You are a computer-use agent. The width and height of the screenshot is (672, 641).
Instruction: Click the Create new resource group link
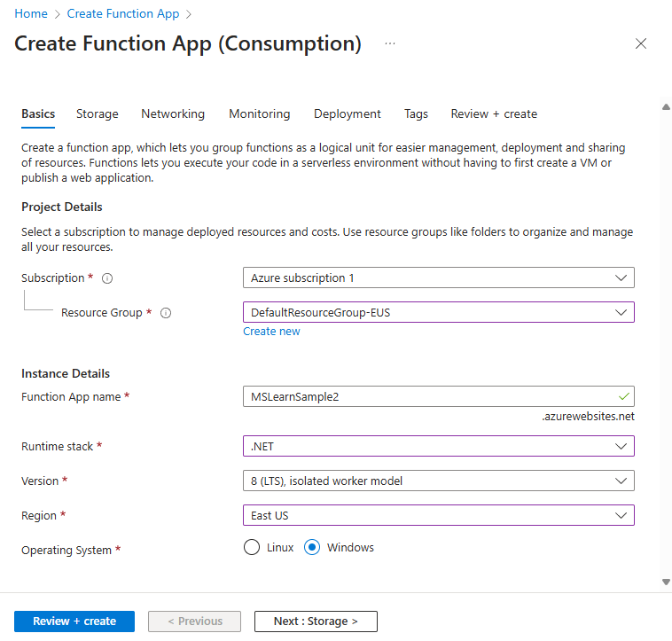tap(271, 332)
